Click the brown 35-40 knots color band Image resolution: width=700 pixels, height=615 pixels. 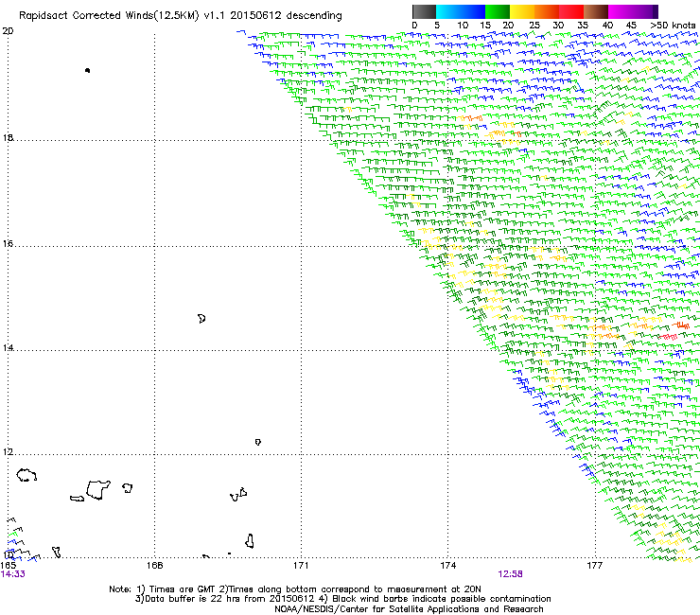pos(596,11)
